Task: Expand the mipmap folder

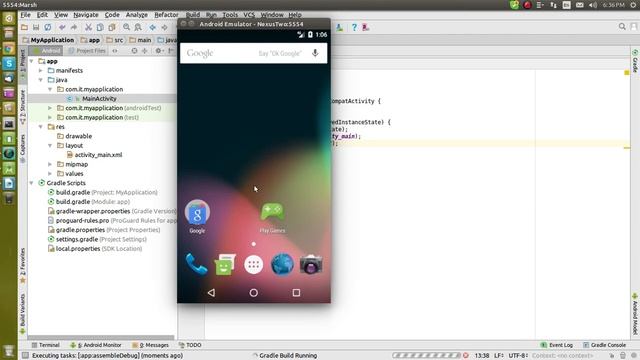Action: point(50,164)
